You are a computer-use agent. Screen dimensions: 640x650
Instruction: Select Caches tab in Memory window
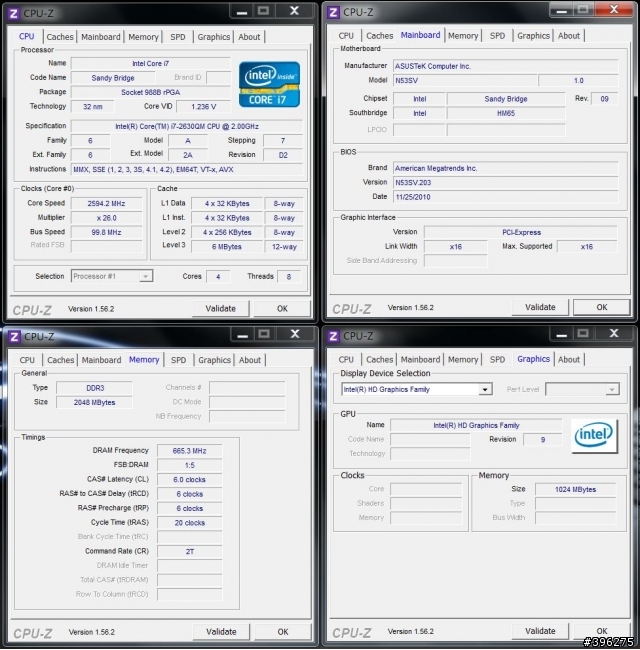tap(61, 360)
